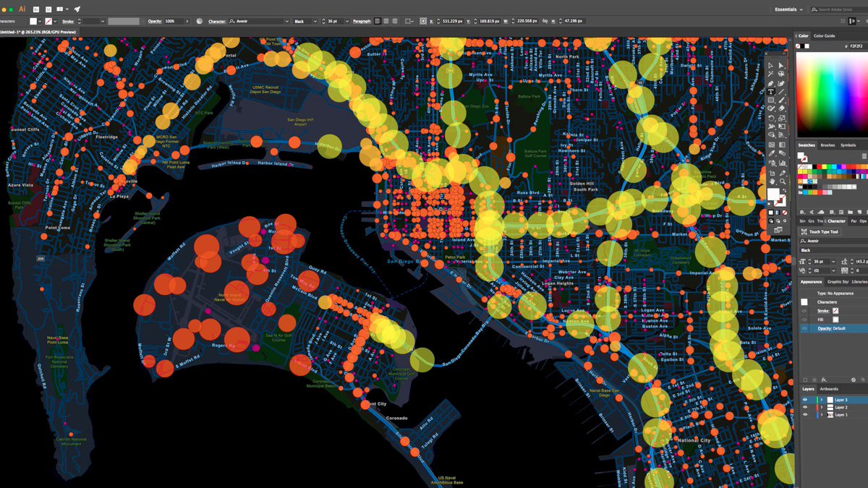Expand Layer 3 contents
This screenshot has width=868, height=488.
tap(821, 400)
